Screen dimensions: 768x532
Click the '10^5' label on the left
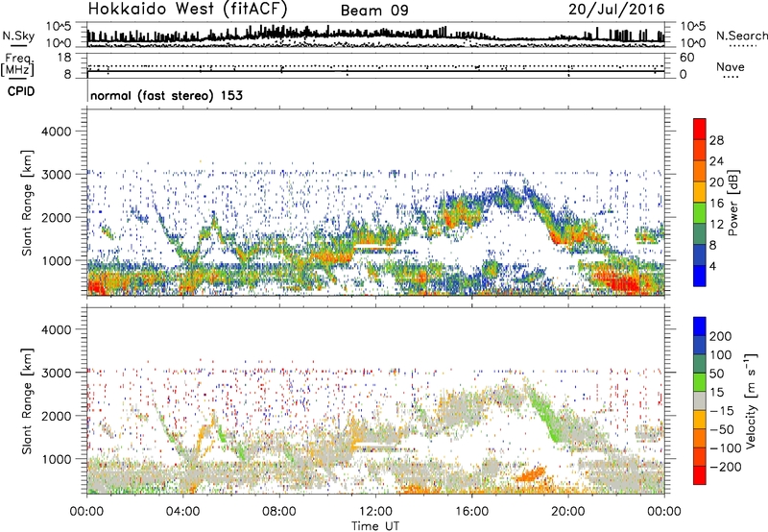tap(59, 26)
